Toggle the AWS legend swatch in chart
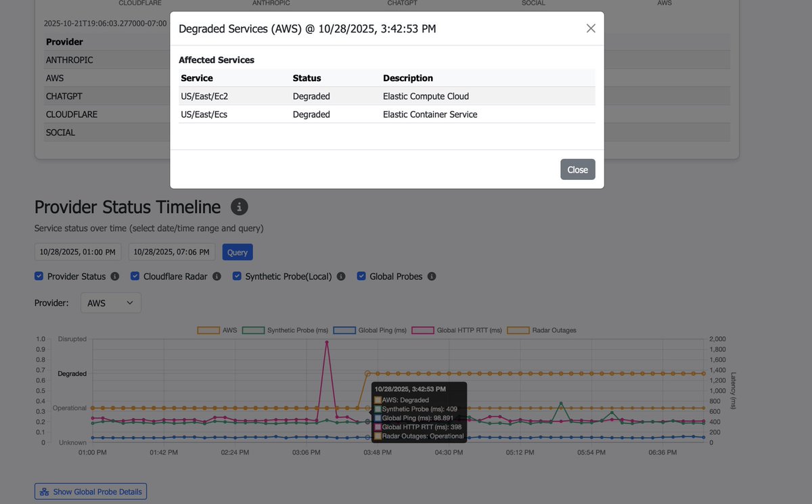Viewport: 812px width, 504px height. coord(208,330)
